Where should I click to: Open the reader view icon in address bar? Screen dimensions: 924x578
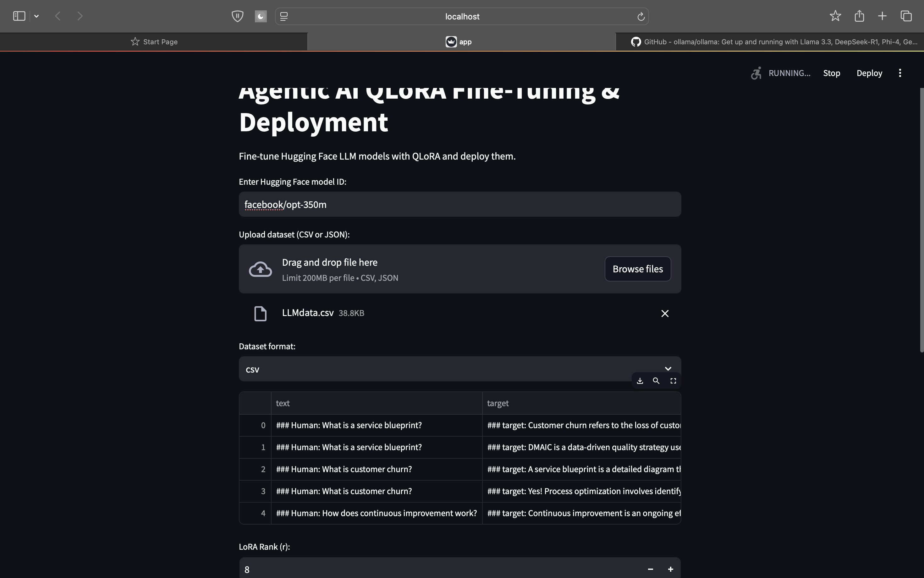(x=284, y=16)
